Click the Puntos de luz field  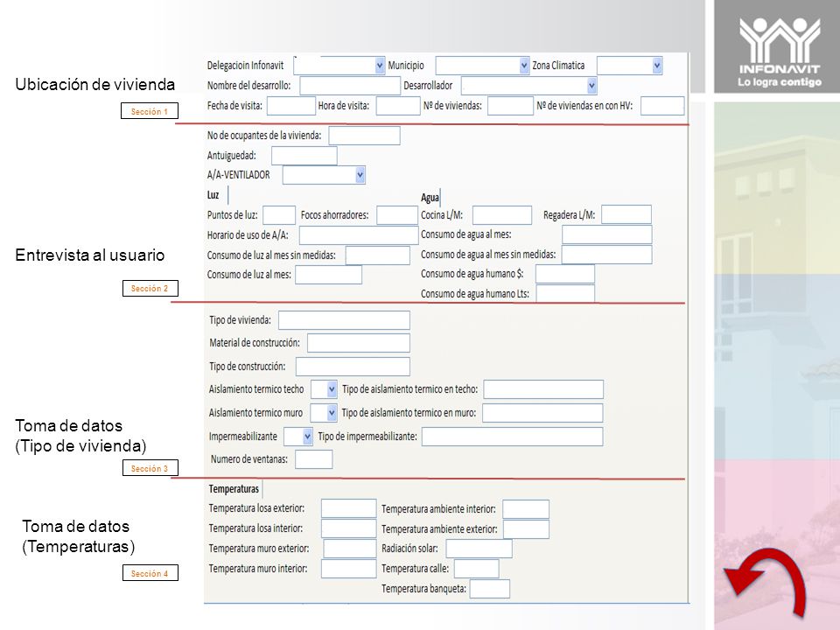(x=279, y=215)
